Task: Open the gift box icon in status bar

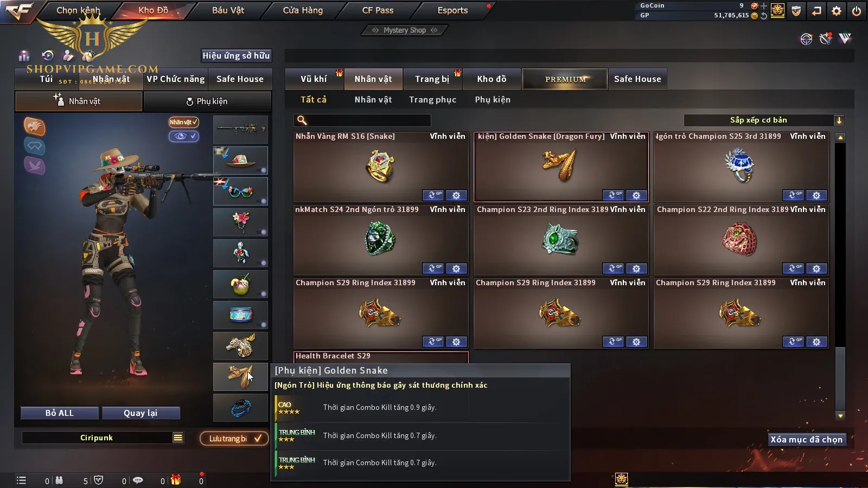Action: coord(176,480)
